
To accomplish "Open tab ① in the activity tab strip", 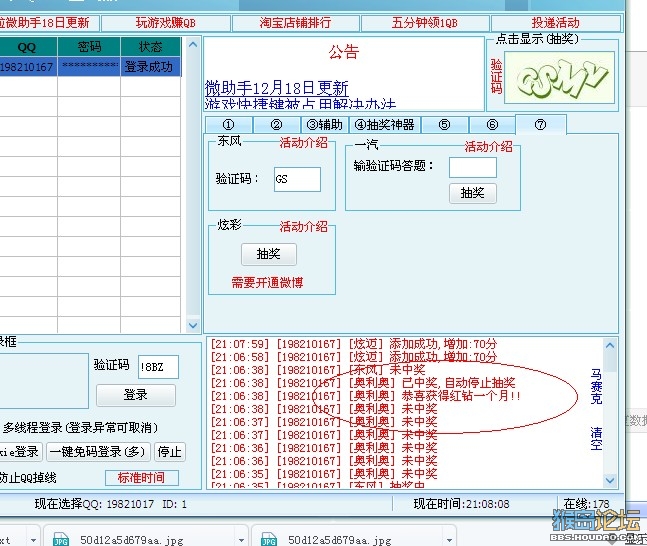I will tap(229, 125).
